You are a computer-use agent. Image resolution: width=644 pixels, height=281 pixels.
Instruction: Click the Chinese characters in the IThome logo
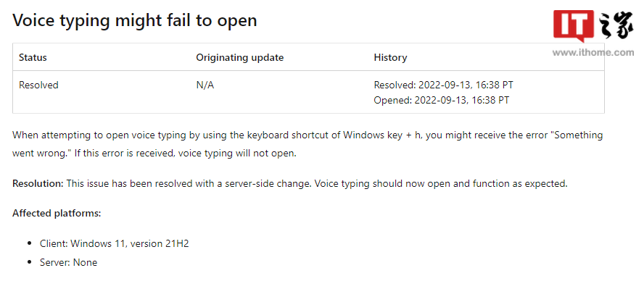click(616, 26)
